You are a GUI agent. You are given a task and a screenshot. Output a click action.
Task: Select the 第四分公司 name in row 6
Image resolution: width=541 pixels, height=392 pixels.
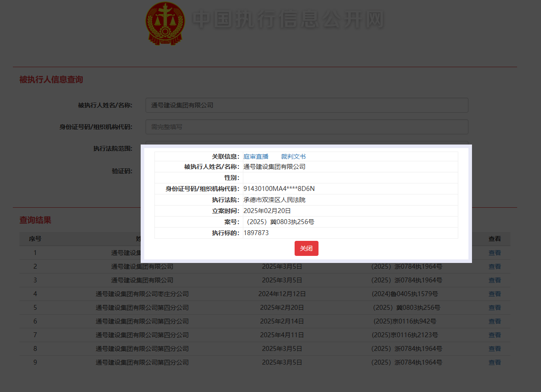pos(142,321)
